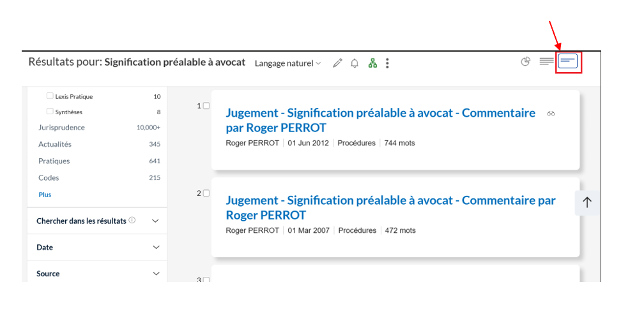The height and width of the screenshot is (326, 644).
Task: Click the glasses icon beside first result
Action: click(x=551, y=114)
